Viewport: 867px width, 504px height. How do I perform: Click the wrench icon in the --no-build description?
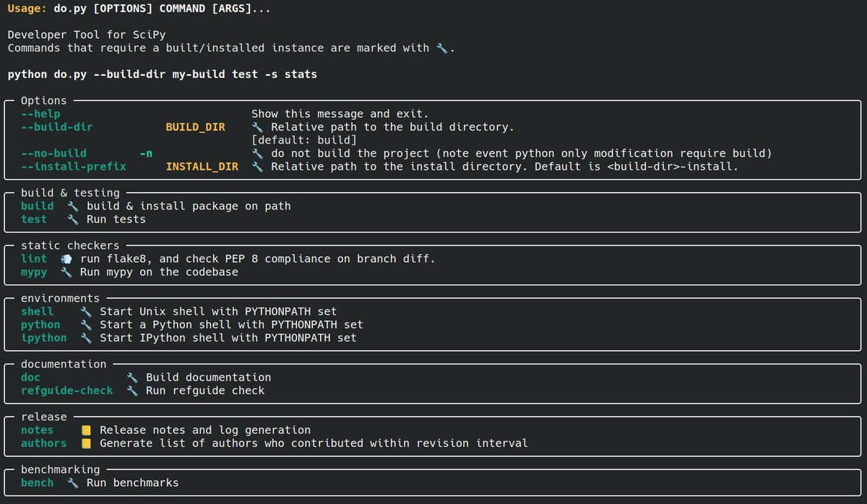point(257,153)
